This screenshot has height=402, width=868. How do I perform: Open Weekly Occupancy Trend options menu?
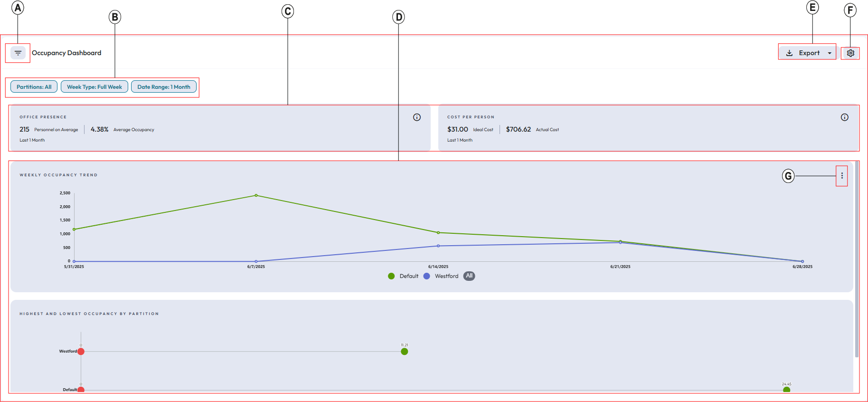click(842, 176)
